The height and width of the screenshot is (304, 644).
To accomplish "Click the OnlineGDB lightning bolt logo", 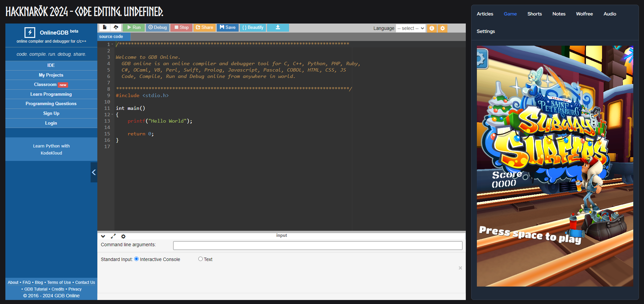I will tap(30, 32).
